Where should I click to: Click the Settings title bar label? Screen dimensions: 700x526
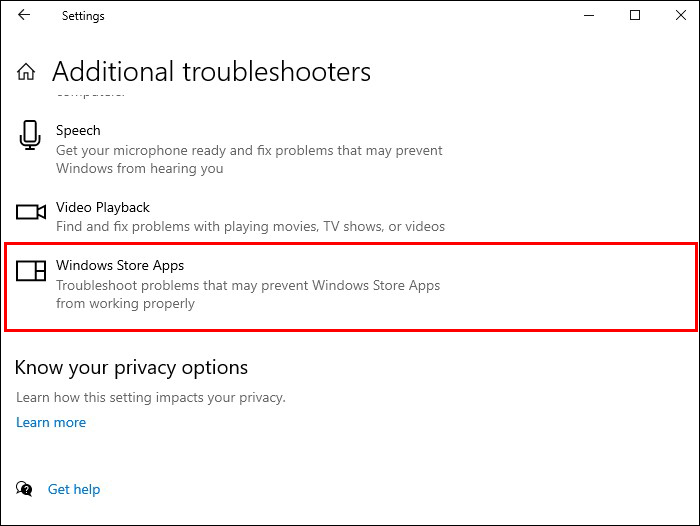[x=83, y=16]
